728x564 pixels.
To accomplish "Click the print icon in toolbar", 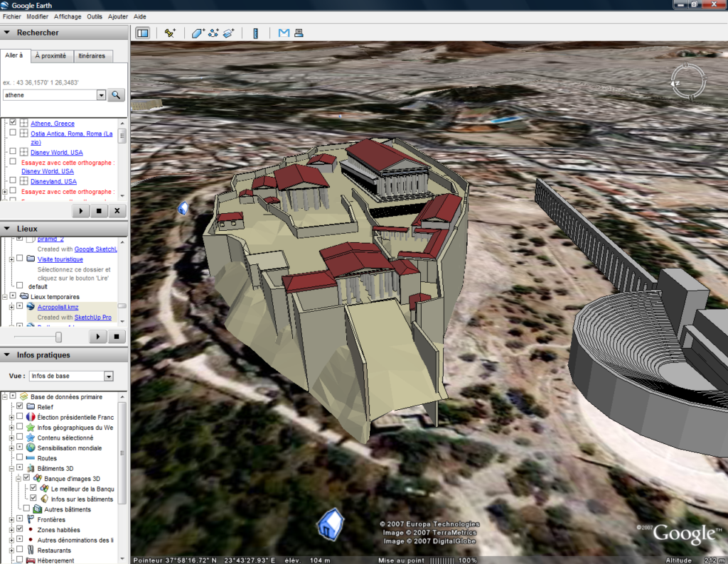I will (299, 33).
